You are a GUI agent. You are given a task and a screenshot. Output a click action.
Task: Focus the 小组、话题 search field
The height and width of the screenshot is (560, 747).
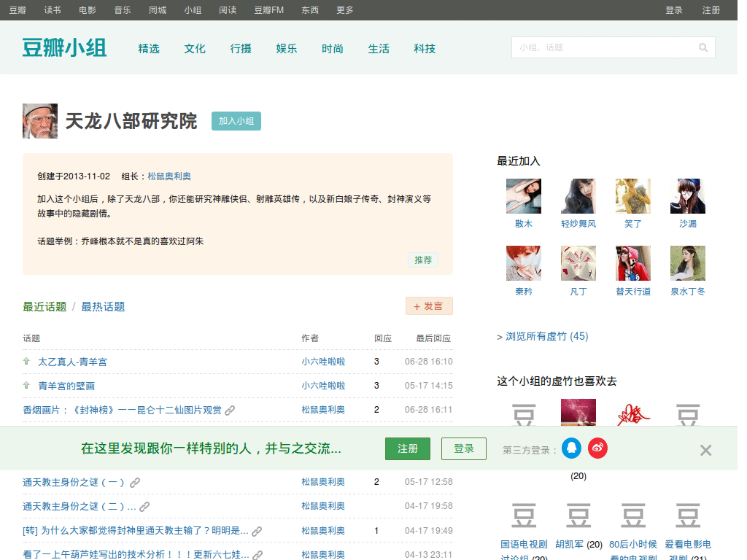(x=602, y=48)
